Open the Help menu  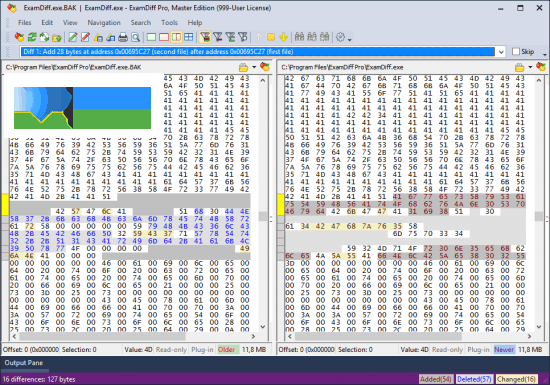click(195, 22)
